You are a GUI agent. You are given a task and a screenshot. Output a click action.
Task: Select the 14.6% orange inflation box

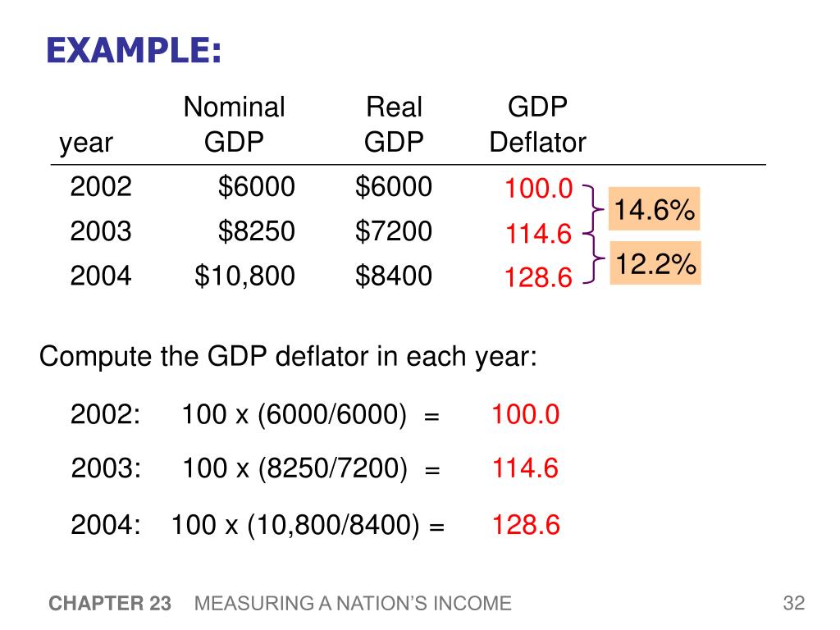point(654,208)
